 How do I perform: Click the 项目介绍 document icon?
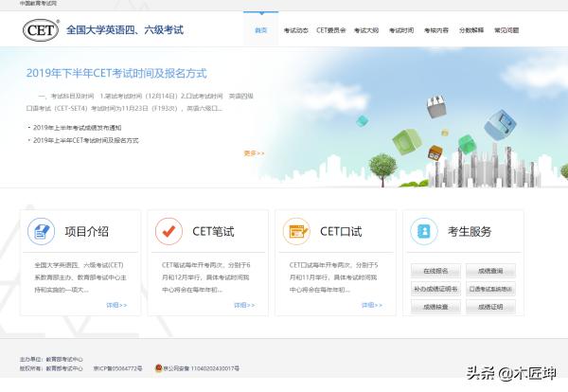(x=41, y=231)
